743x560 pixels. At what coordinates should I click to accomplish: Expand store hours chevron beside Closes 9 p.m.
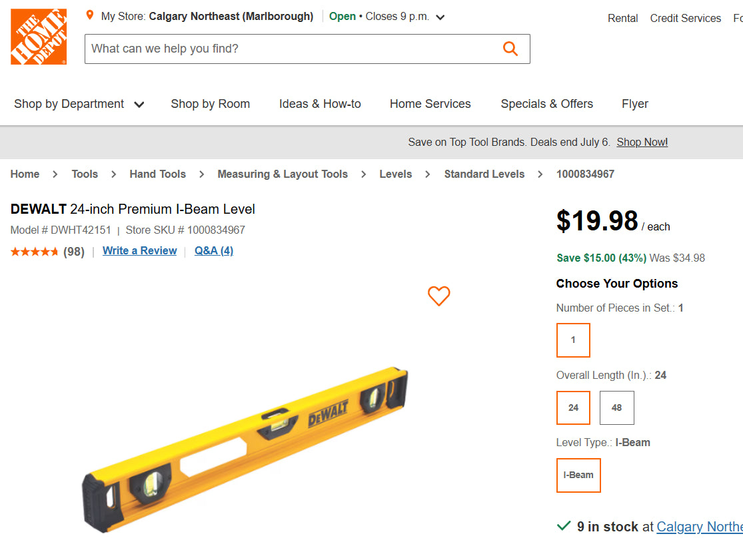click(440, 17)
